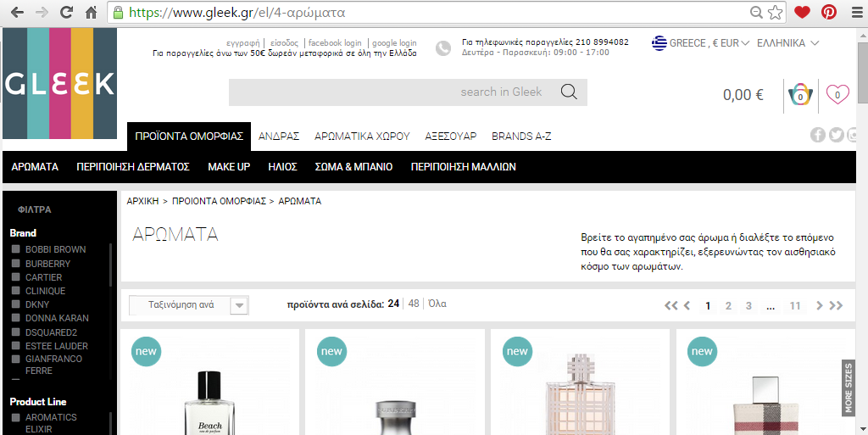Go to results page 11
Viewport: 868px width, 435px height.
[795, 305]
